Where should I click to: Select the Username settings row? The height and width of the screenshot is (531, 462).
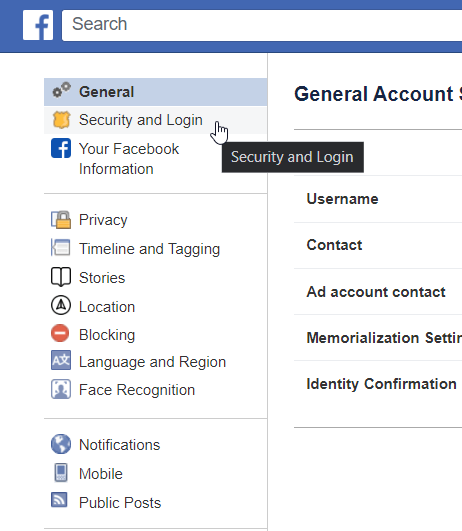[378, 199]
